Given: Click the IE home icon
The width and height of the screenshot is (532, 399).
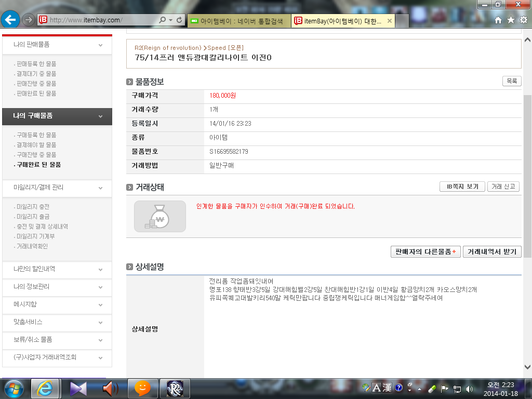Looking at the screenshot, I should pos(498,20).
